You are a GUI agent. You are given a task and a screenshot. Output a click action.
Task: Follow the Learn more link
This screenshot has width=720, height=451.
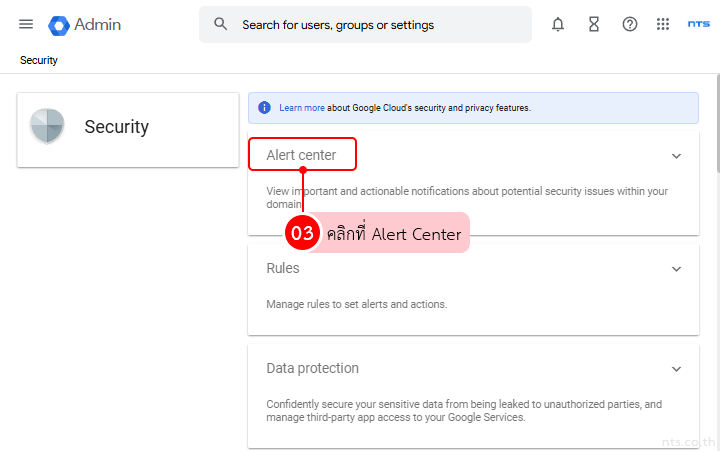coord(301,108)
